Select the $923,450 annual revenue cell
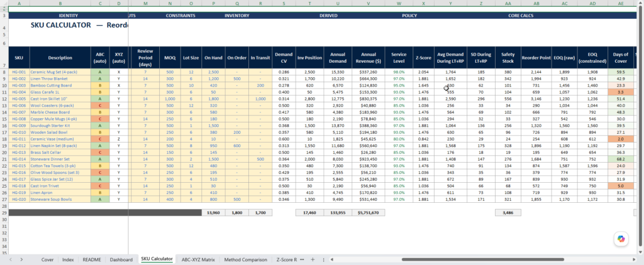The image size is (644, 265). point(368,159)
